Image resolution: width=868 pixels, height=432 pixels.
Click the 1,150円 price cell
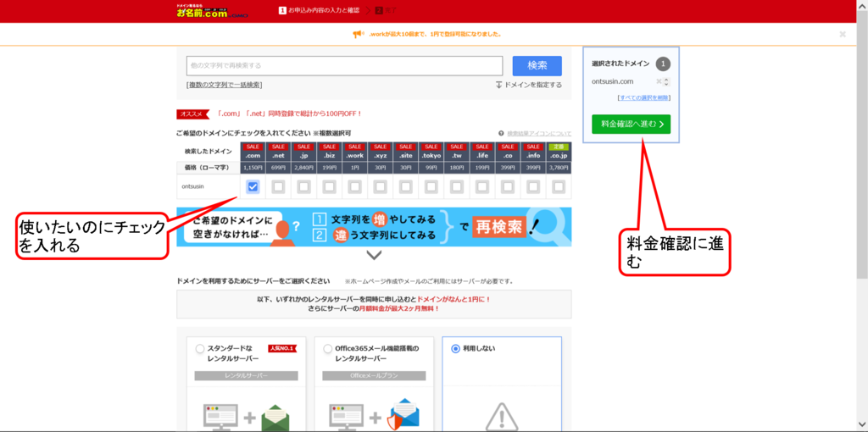click(253, 168)
